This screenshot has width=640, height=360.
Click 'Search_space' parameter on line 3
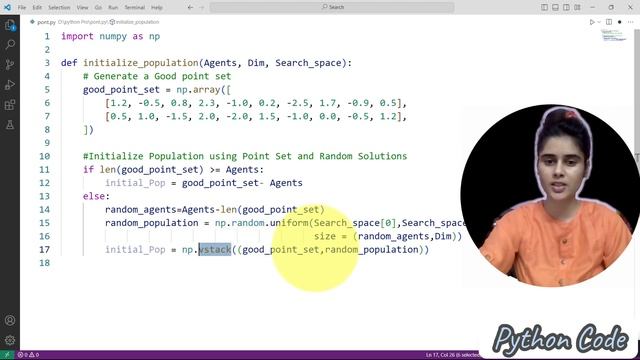pos(308,63)
